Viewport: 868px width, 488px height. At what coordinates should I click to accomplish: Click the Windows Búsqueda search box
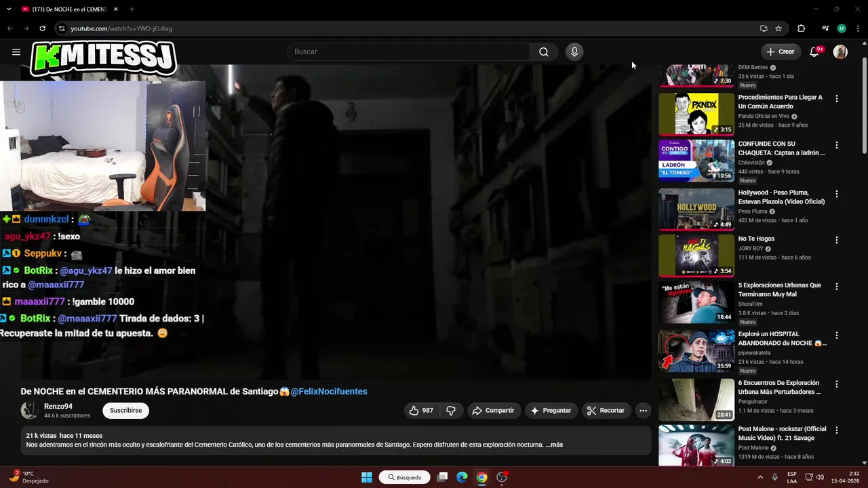click(405, 477)
